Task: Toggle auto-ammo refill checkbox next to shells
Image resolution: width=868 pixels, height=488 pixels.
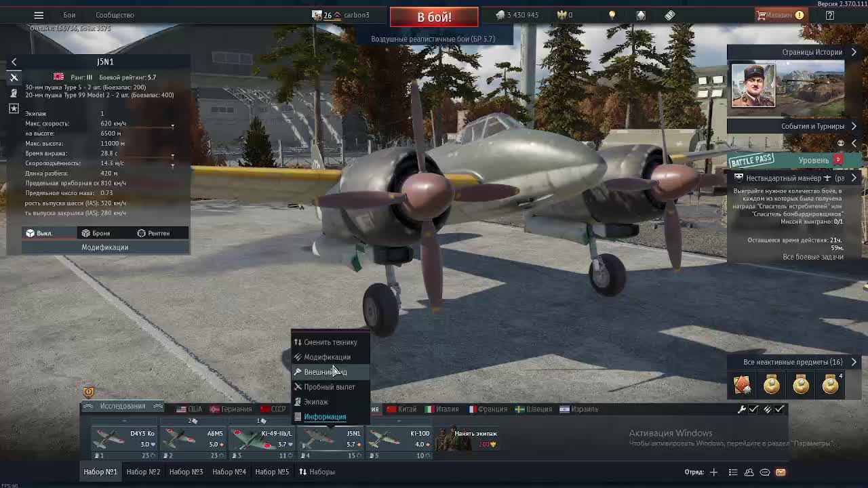Action: (780, 409)
